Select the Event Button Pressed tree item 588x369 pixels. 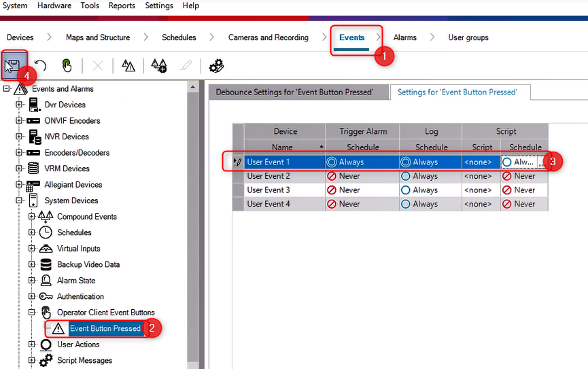click(105, 328)
